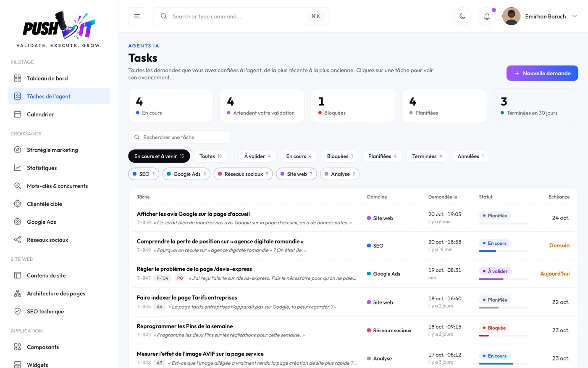Click the 'Attendent votre validation' stat card

[262, 106]
